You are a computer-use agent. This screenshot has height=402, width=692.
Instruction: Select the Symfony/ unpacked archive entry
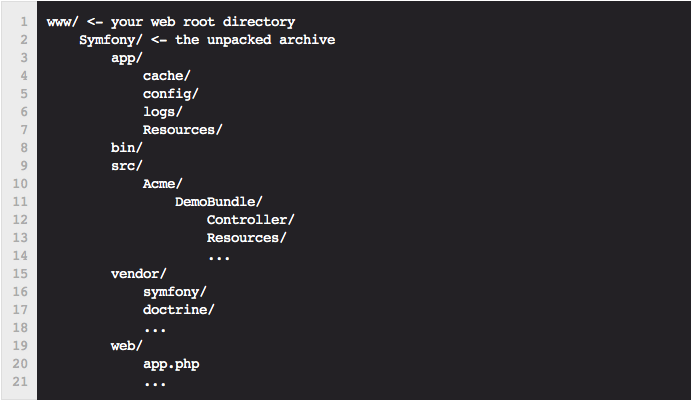coord(207,40)
